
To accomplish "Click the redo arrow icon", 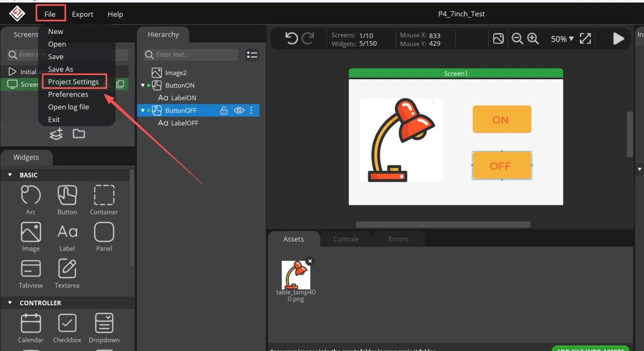I will click(x=308, y=39).
